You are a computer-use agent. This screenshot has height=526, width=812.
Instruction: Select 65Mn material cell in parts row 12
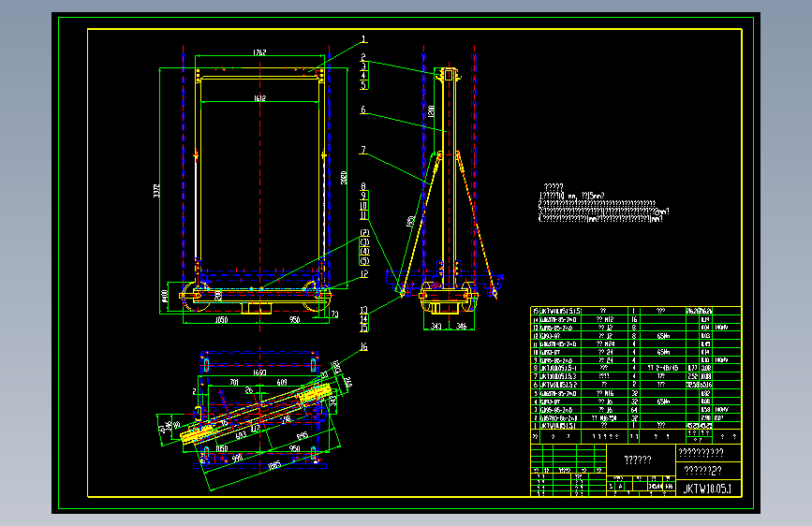pos(663,335)
